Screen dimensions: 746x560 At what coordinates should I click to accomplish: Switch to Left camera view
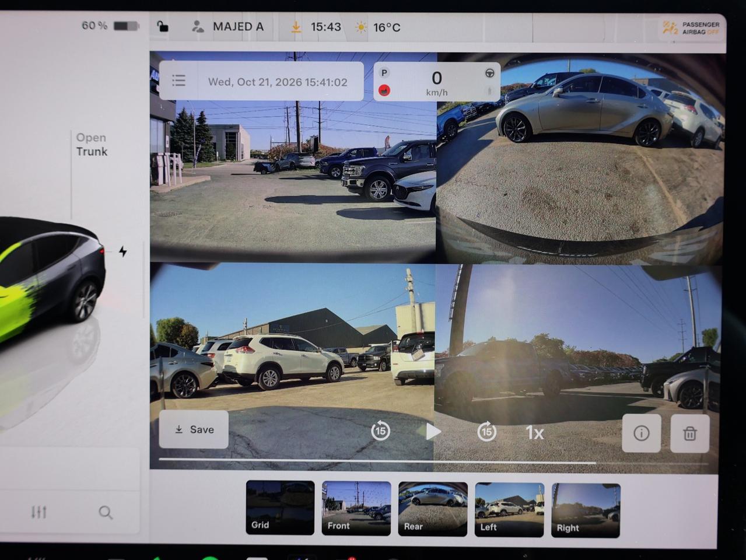click(509, 509)
